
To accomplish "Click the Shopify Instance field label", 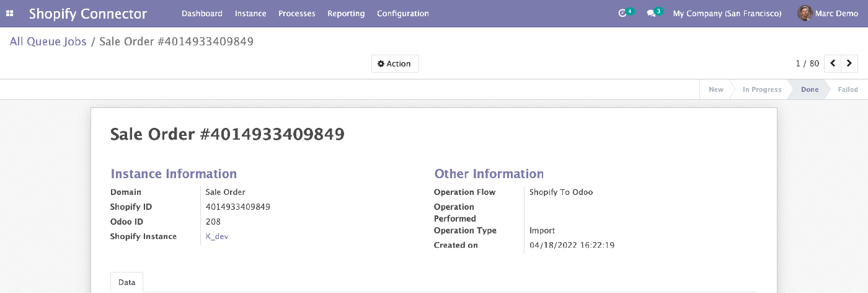I will point(143,237).
